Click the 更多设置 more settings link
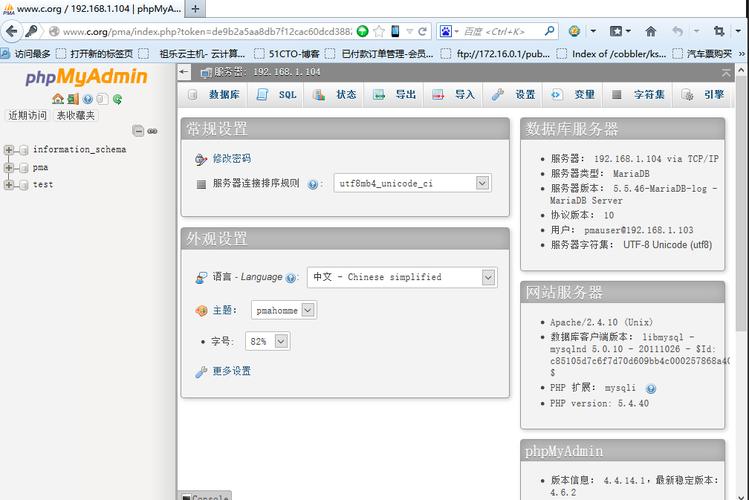This screenshot has height=500, width=749. 232,371
